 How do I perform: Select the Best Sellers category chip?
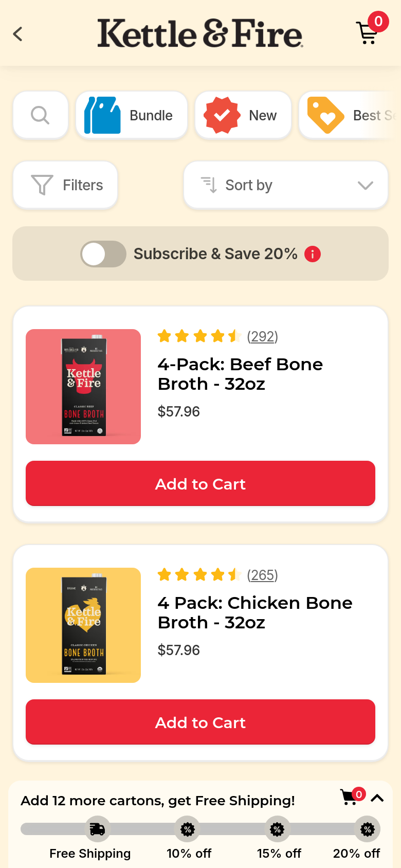click(x=350, y=115)
